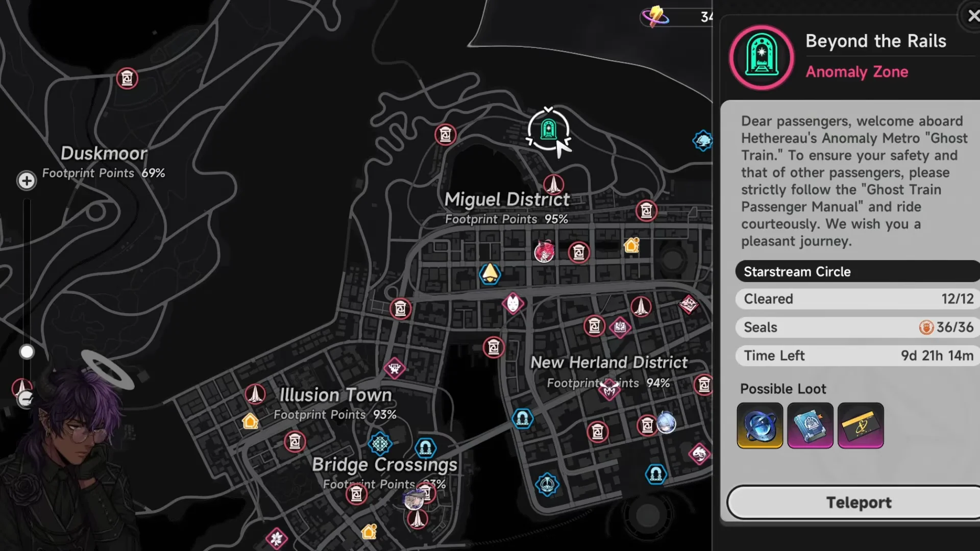980x551 pixels.
Task: Click the yellow house icon in Miguel District
Action: [x=632, y=245]
